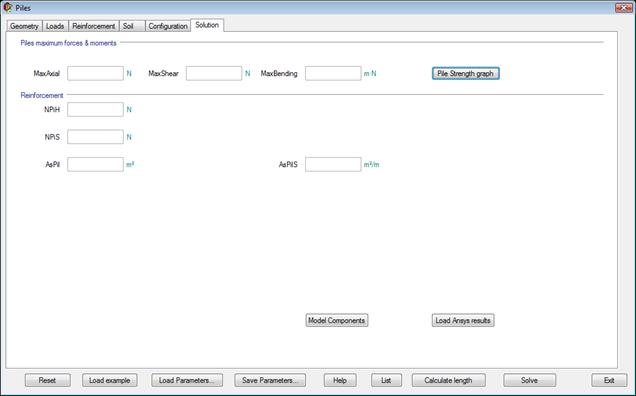The height and width of the screenshot is (396, 636).
Task: Switch to the Geometry tab
Action: tap(24, 26)
